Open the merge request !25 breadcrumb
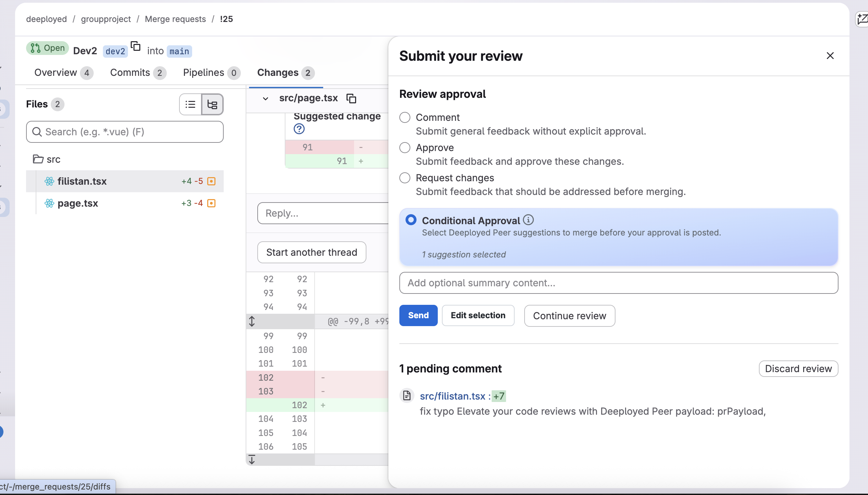This screenshot has height=495, width=868. [x=227, y=19]
